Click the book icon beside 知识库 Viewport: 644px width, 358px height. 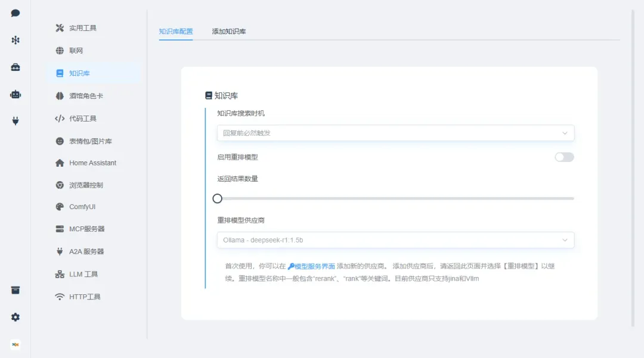60,73
